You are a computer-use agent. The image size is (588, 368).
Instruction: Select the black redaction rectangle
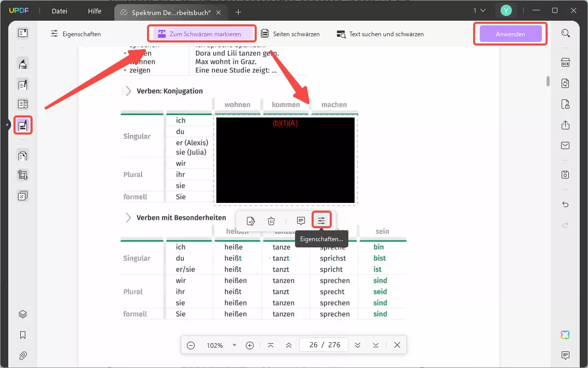point(285,160)
